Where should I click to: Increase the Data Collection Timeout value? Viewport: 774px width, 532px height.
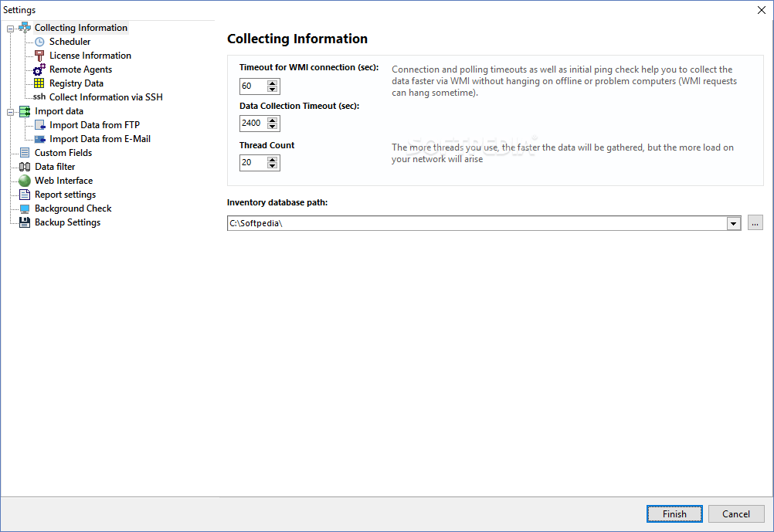click(x=273, y=120)
